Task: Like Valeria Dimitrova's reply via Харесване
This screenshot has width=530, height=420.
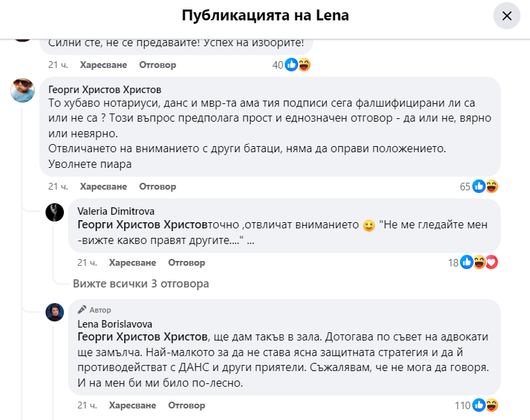Action: (x=132, y=262)
